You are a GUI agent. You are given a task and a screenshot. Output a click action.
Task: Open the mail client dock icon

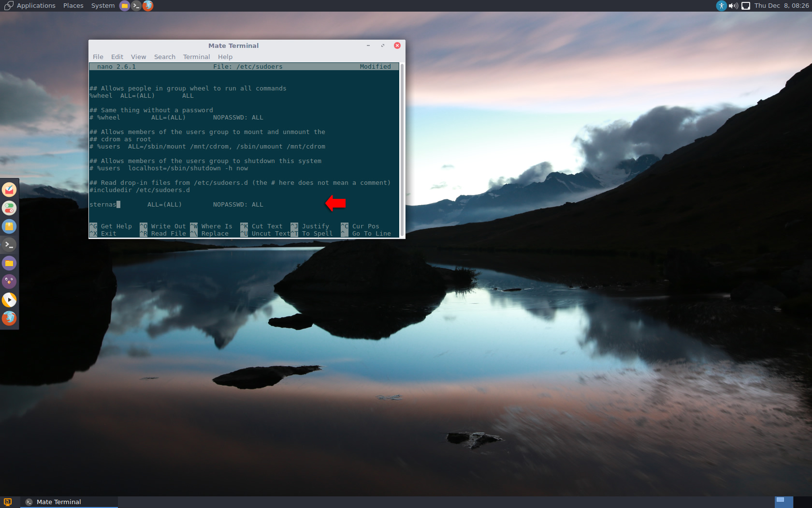[9, 190]
